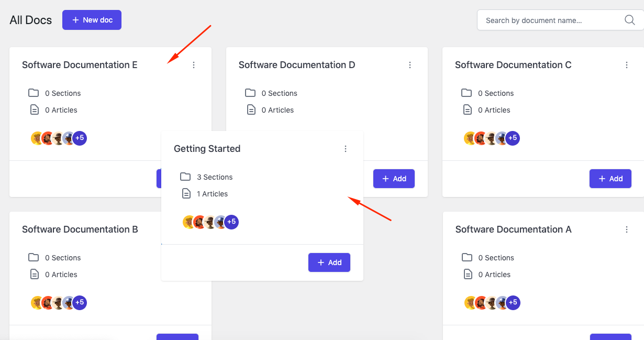This screenshot has height=340, width=644.
Task: Click '3 Sections' in Getting Started
Action: pyautogui.click(x=215, y=177)
